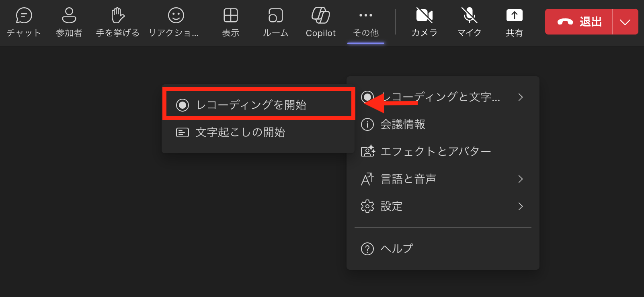Expand the 言語と音声 submenu
644x297 pixels.
pos(442,179)
